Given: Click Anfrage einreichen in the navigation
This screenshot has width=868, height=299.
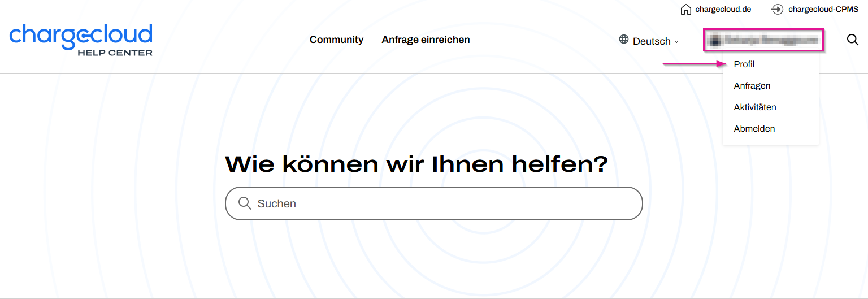Looking at the screenshot, I should (x=426, y=40).
